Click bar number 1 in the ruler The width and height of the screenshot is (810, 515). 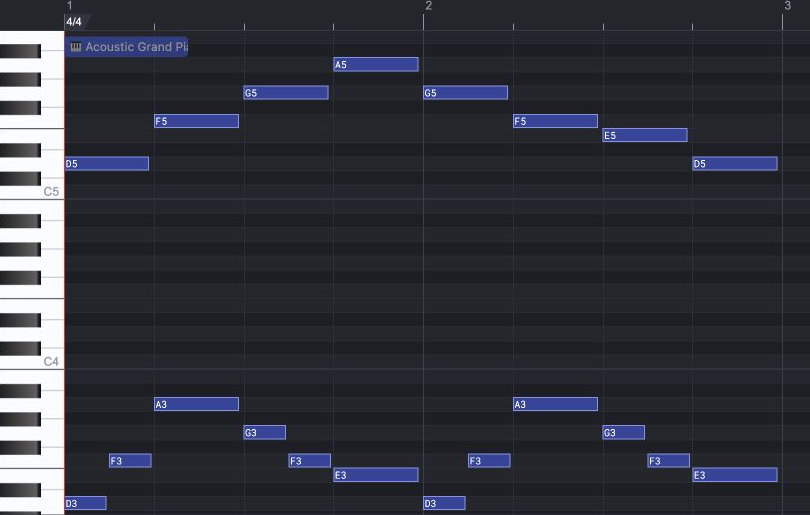pos(70,6)
